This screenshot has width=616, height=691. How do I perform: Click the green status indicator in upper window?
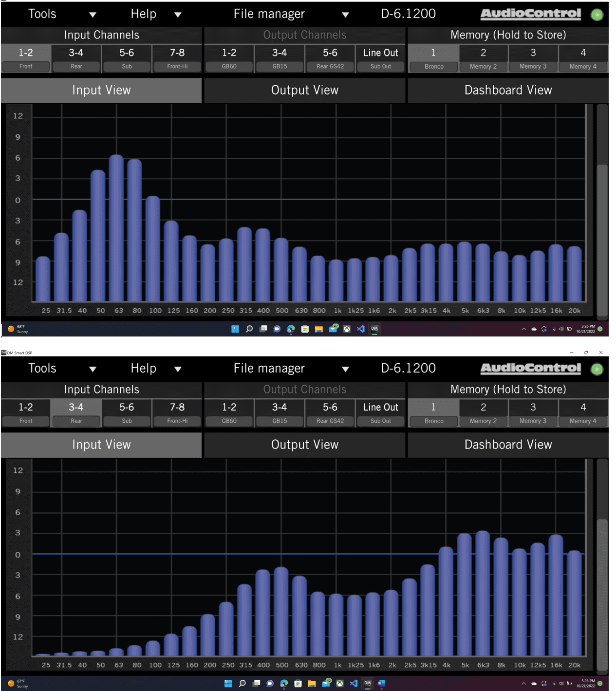pyautogui.click(x=597, y=15)
